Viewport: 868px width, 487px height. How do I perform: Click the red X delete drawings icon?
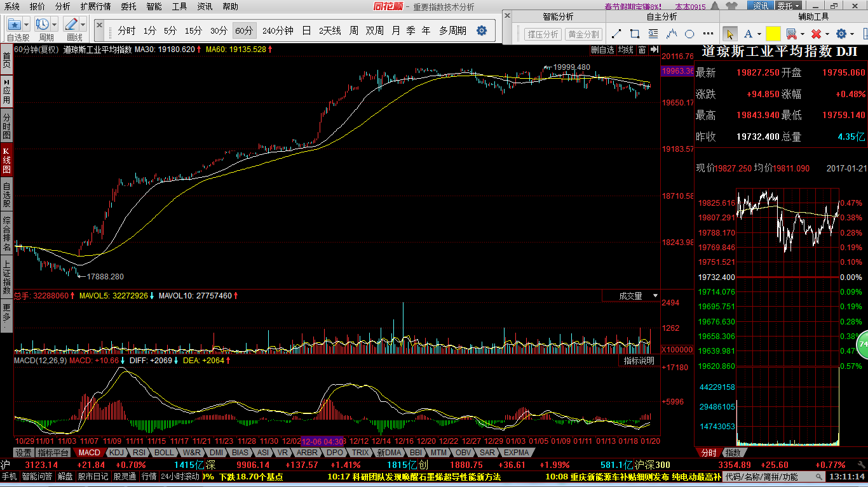coord(816,34)
